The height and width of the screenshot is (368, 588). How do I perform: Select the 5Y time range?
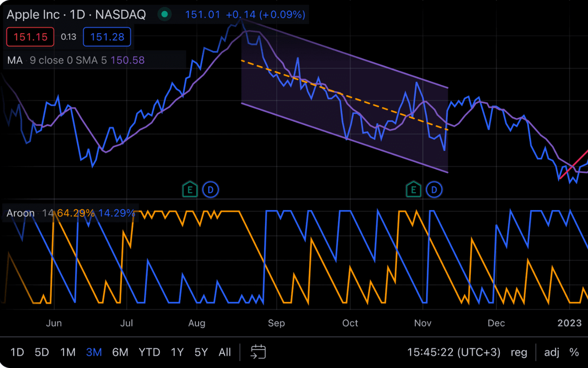coord(201,352)
